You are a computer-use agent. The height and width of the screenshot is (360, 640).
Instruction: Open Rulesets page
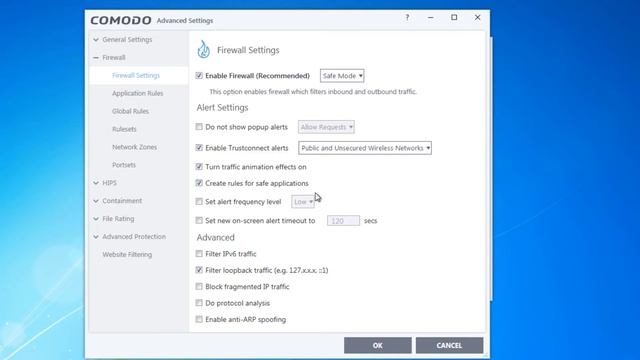click(x=124, y=129)
